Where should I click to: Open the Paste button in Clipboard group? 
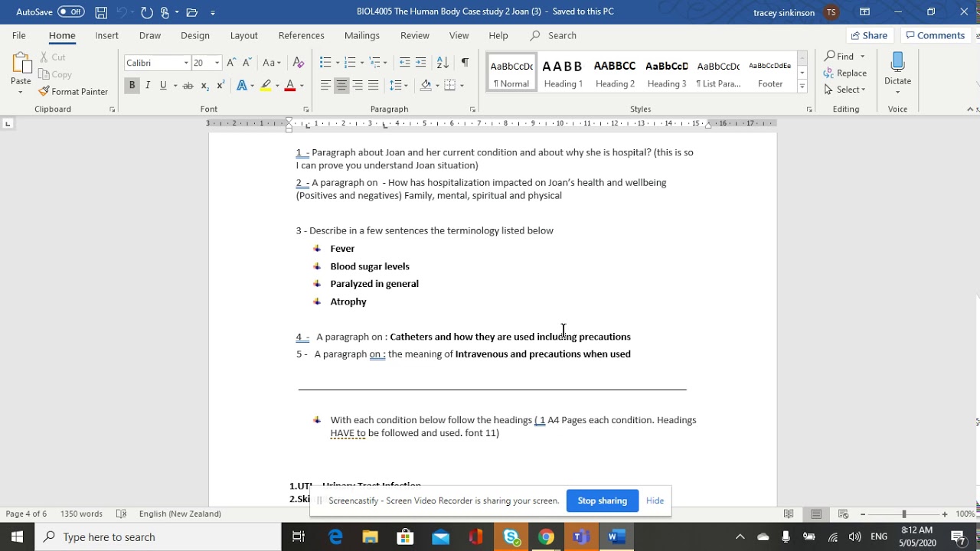21,74
